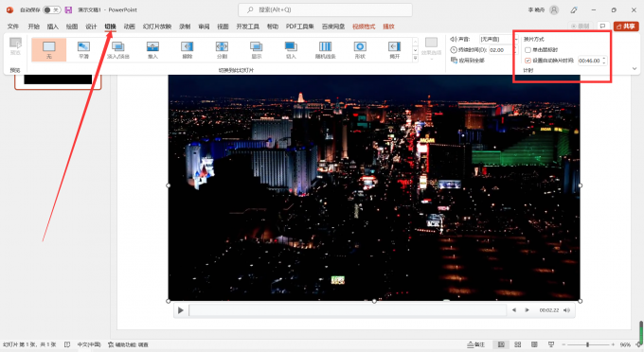Open the 动画 animations tab
This screenshot has height=352, width=644.
(x=130, y=26)
